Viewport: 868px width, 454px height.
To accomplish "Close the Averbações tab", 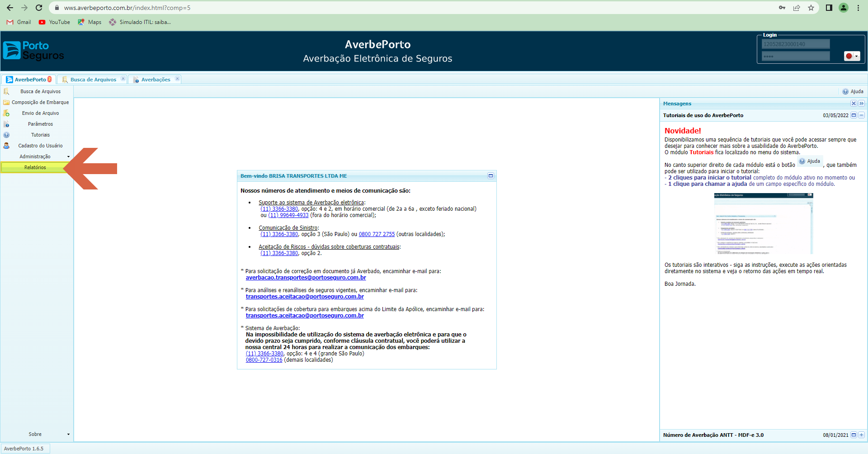I will (177, 79).
